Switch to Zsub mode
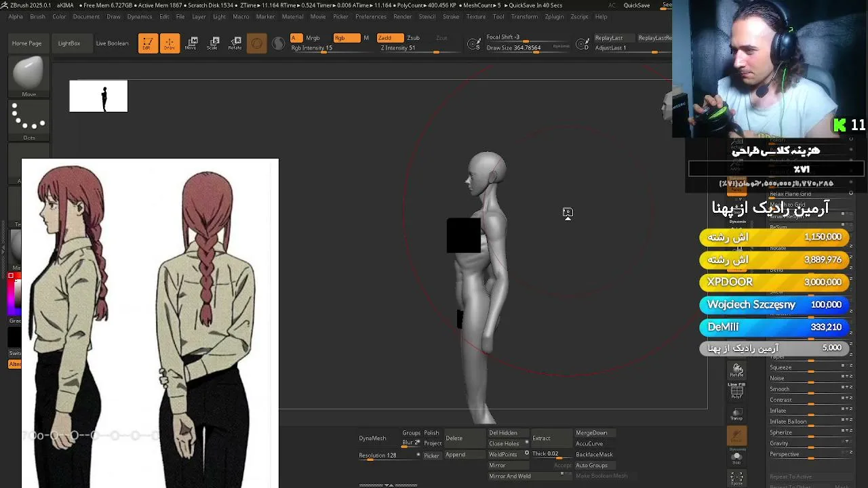The height and width of the screenshot is (488, 868). tap(413, 38)
